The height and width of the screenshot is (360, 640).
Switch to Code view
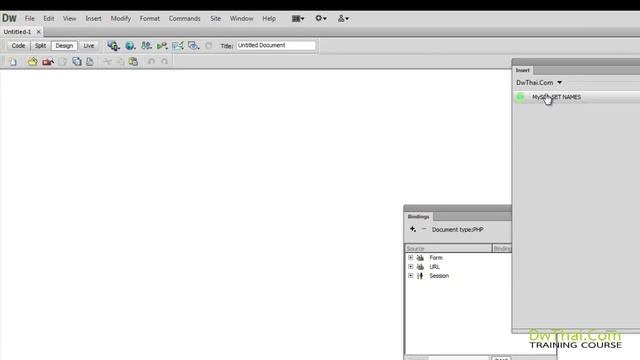[18, 46]
